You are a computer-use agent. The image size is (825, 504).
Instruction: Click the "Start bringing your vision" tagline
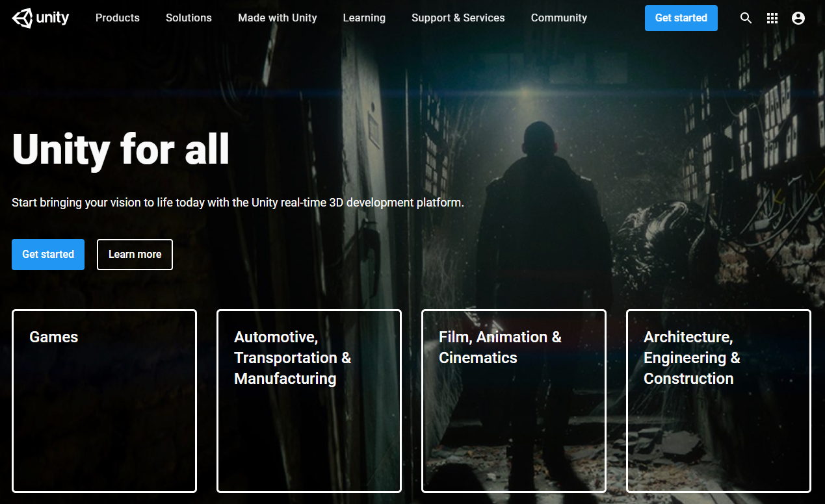tap(238, 203)
